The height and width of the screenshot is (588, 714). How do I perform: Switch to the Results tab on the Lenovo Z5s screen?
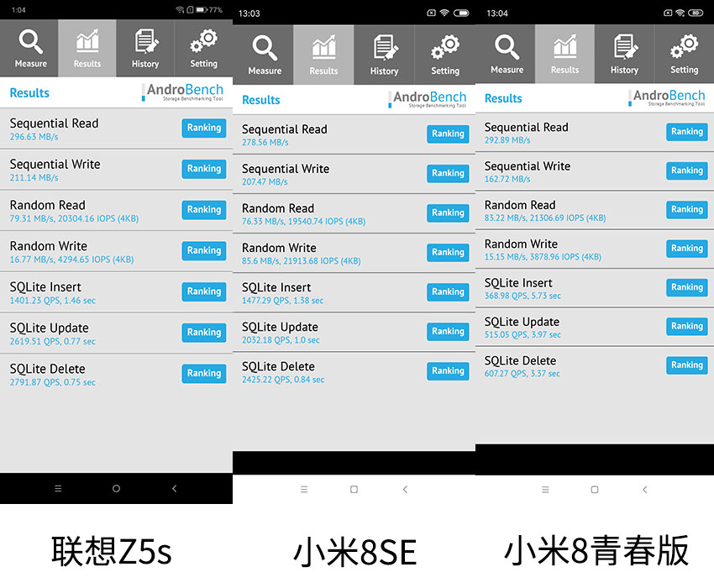coord(87,49)
